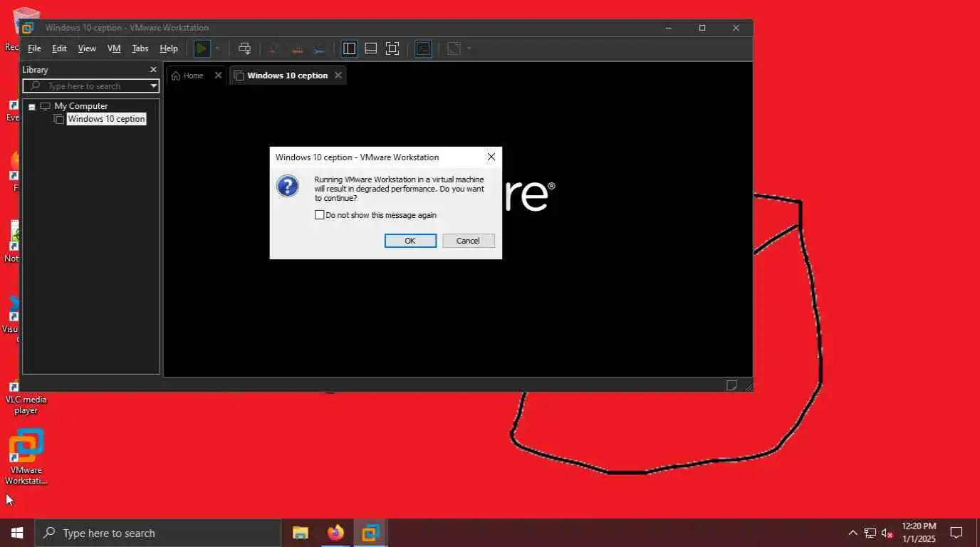Check Do not show this message again
This screenshot has height=547, width=980.
pyautogui.click(x=320, y=215)
